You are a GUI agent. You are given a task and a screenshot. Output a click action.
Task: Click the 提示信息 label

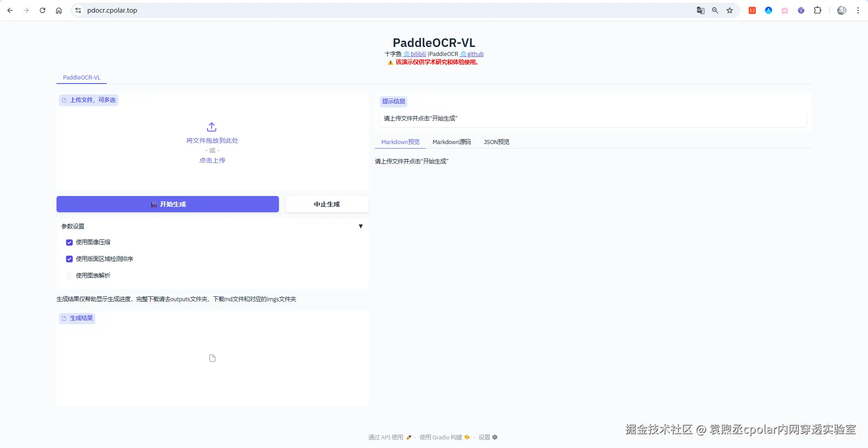[x=394, y=102]
